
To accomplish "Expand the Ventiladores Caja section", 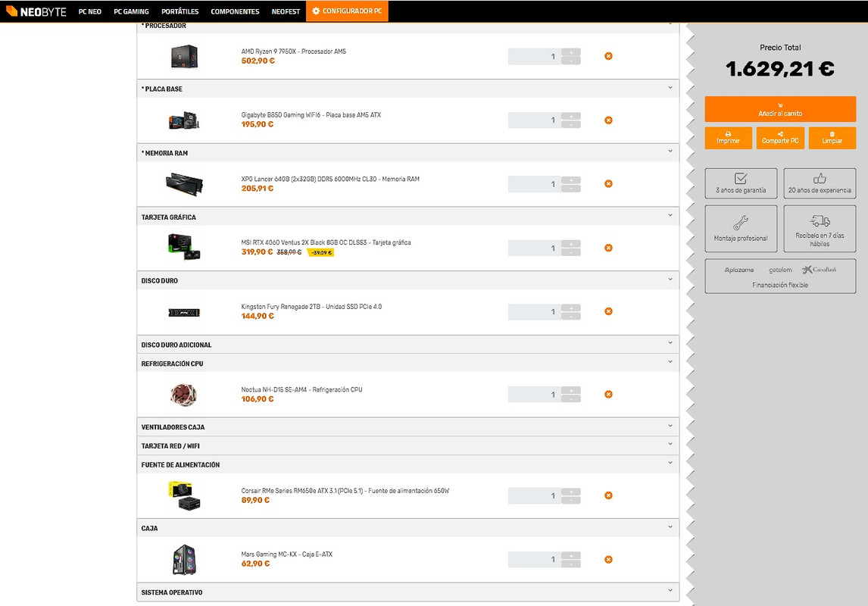I will coord(670,426).
